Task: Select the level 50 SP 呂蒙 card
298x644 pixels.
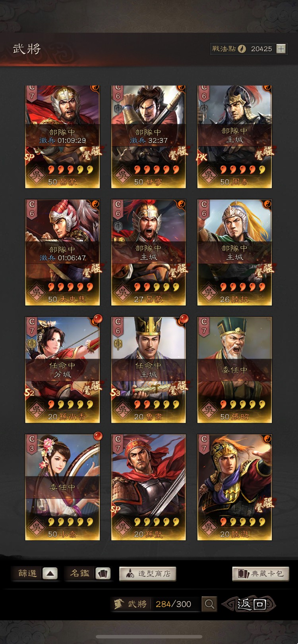Action: coord(62,136)
